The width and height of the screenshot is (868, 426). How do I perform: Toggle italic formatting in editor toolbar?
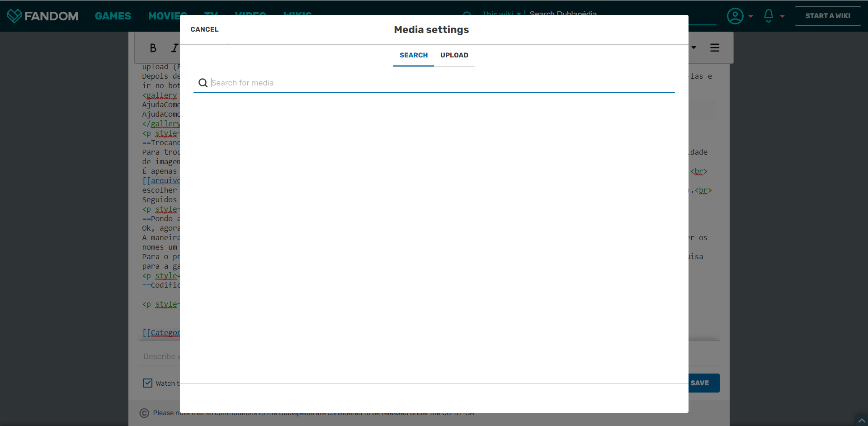click(175, 48)
